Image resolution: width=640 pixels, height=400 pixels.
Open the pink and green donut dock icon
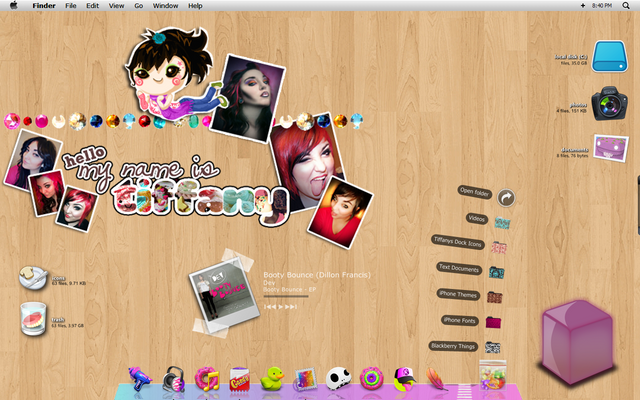[371, 378]
